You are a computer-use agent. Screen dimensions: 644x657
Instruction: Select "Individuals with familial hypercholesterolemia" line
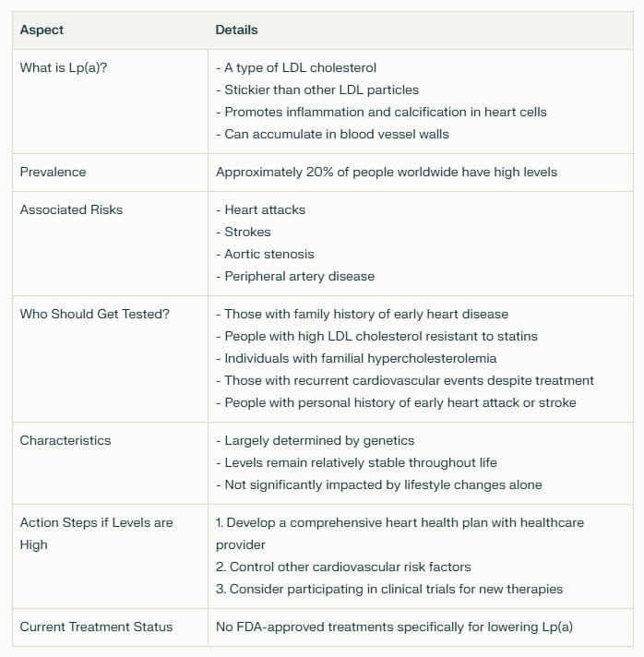coord(356,358)
